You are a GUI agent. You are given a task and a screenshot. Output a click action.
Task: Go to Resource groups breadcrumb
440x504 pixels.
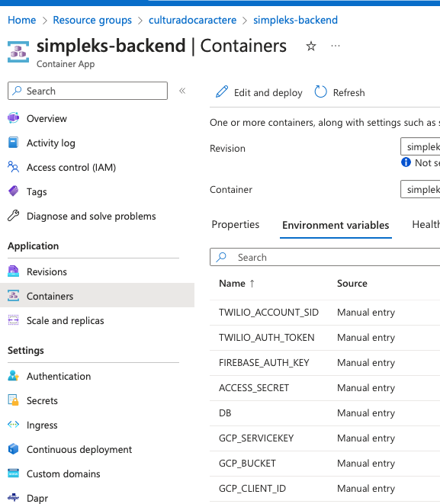(92, 20)
